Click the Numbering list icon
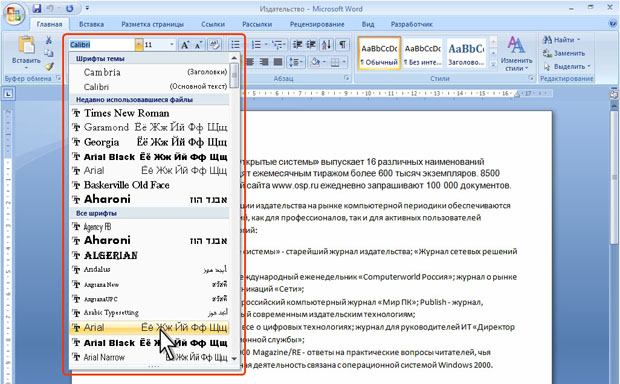This screenshot has height=384, width=620. (256, 45)
